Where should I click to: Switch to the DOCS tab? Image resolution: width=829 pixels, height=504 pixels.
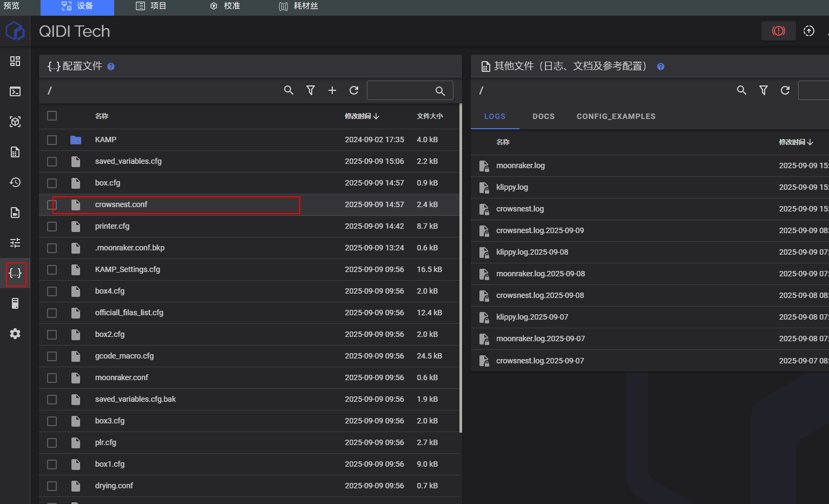(543, 116)
